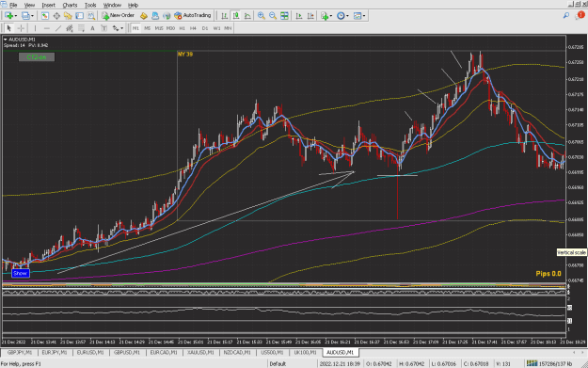
Task: Toggle chart Auto Scroll
Action: pyautogui.click(x=299, y=16)
